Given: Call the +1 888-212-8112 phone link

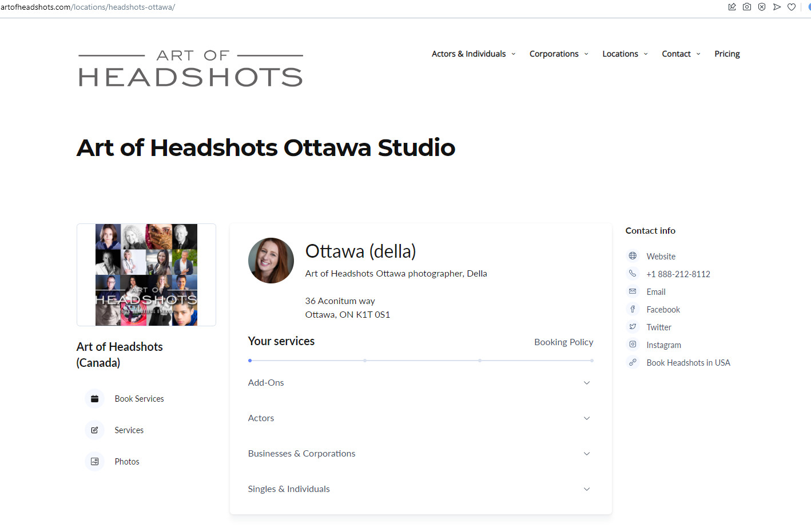Looking at the screenshot, I should pos(678,274).
